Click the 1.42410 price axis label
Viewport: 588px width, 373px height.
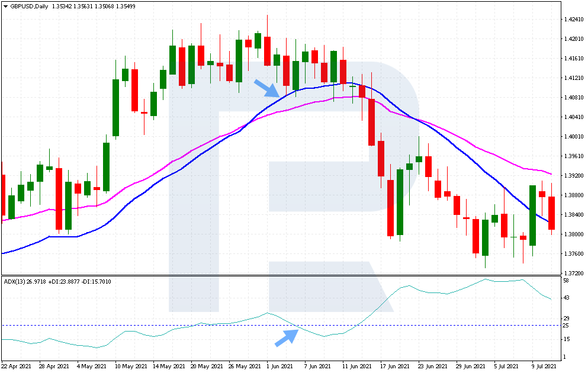[571, 20]
